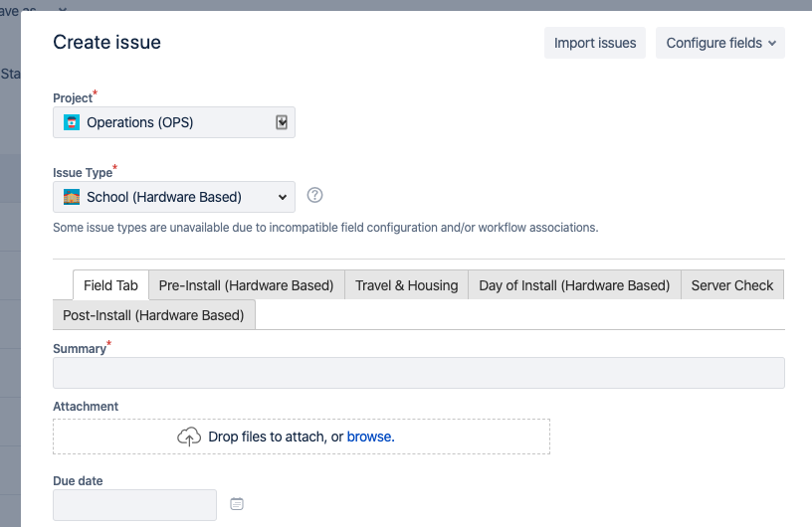Image resolution: width=812 pixels, height=527 pixels.
Task: Click the School issue type building icon
Action: coord(72,197)
